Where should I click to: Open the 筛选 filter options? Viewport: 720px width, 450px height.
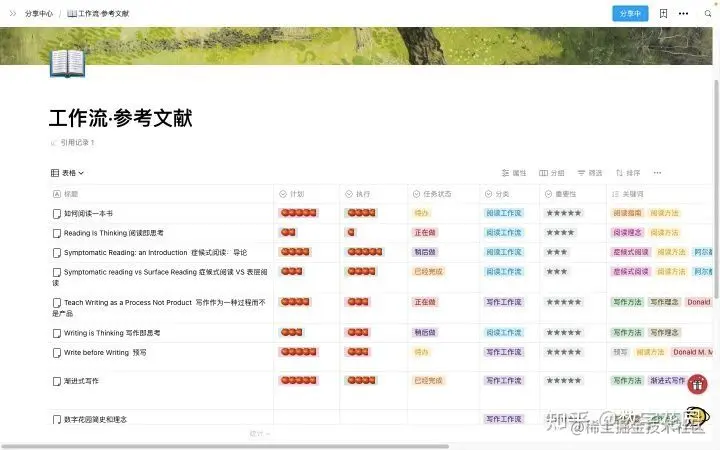pyautogui.click(x=590, y=173)
